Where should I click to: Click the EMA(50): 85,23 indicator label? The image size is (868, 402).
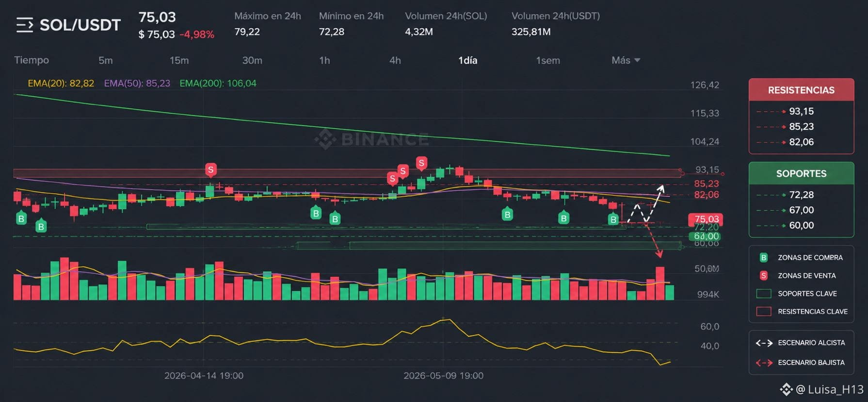(137, 83)
